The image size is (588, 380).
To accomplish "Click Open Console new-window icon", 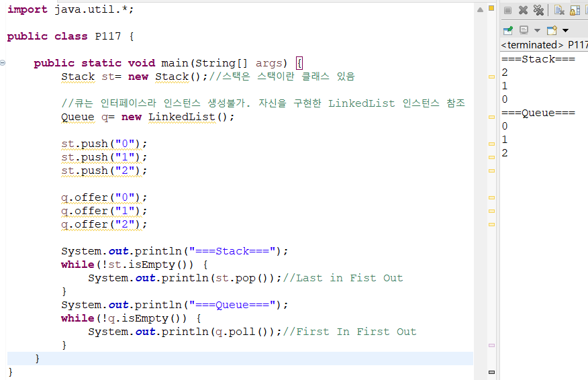I will coord(552,30).
